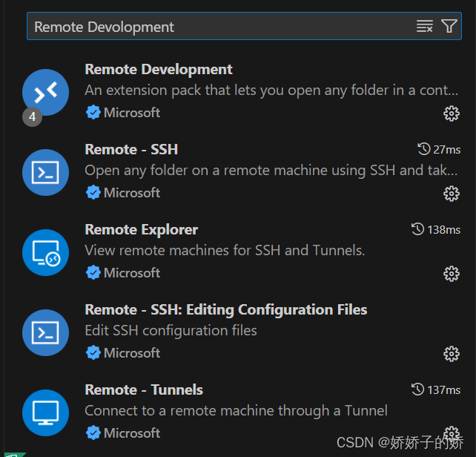Screen dimensions: 476x457
Task: Click the badge showing 4 on extension pack
Action: [x=32, y=116]
